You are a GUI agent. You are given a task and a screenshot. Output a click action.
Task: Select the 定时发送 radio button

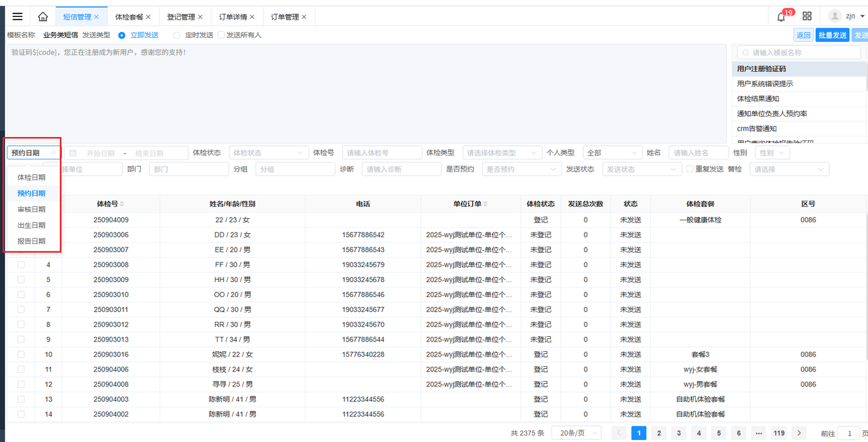pyautogui.click(x=177, y=35)
